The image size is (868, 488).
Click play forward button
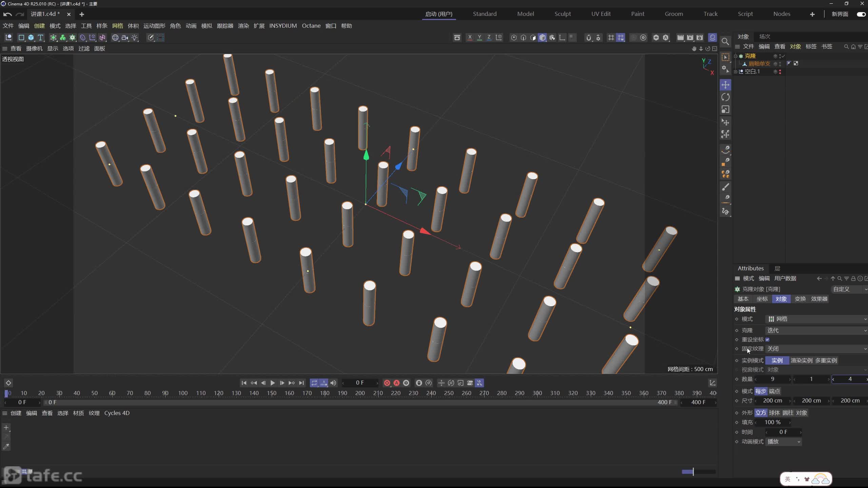click(272, 383)
